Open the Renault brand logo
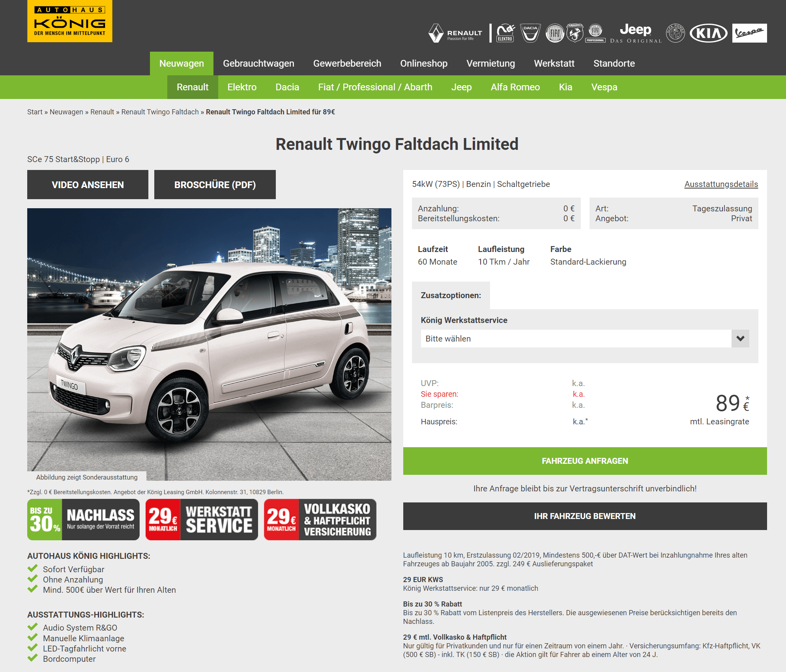The image size is (786, 672). pos(456,33)
